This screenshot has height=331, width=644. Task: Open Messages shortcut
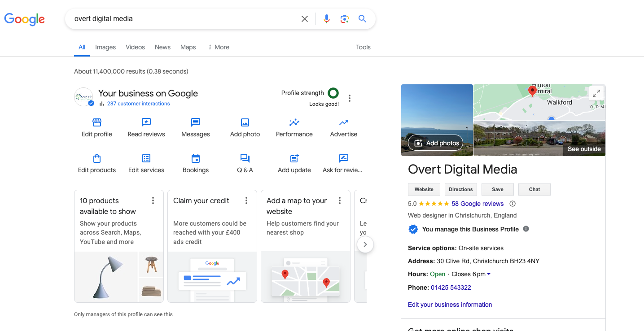click(196, 127)
